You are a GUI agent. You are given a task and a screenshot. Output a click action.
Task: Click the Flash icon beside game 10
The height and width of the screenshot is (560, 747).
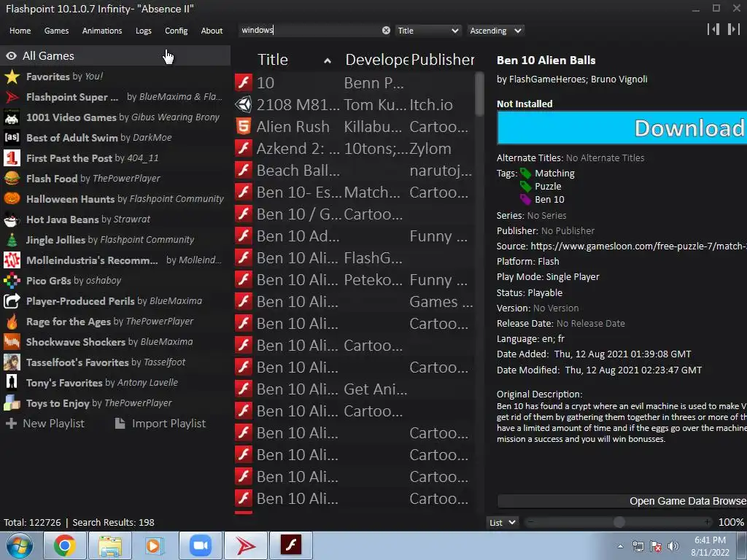tap(244, 82)
